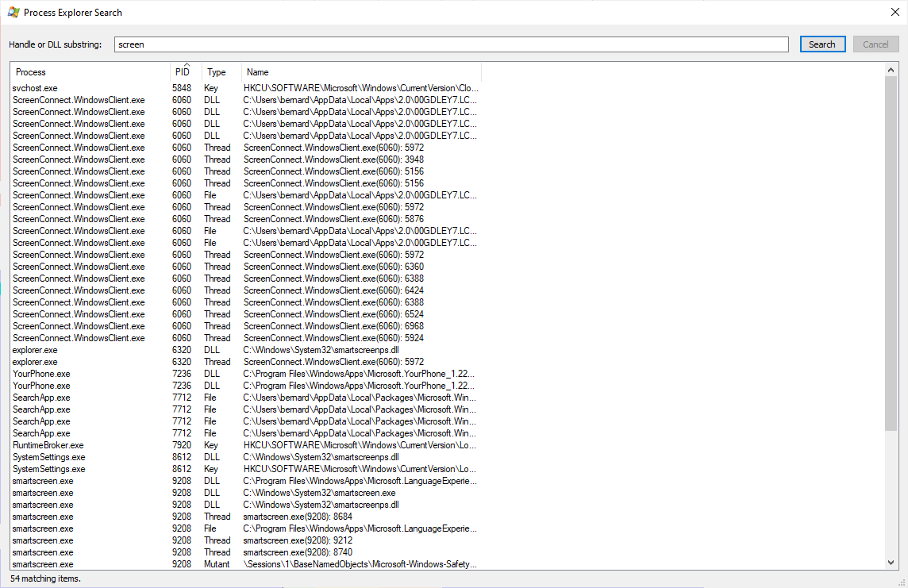Select \Sessions\1\BaseNamedObjects entry
The width and height of the screenshot is (908, 588).
point(360,564)
